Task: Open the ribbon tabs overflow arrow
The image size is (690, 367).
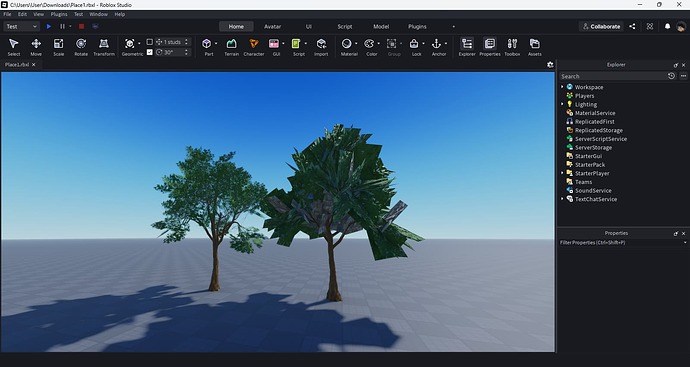Action: pos(454,26)
